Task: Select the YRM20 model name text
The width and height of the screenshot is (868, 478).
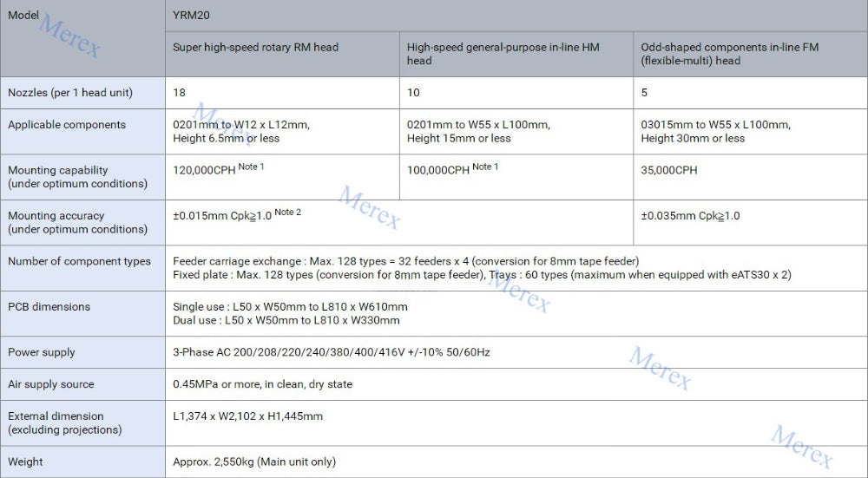Action: pos(192,15)
